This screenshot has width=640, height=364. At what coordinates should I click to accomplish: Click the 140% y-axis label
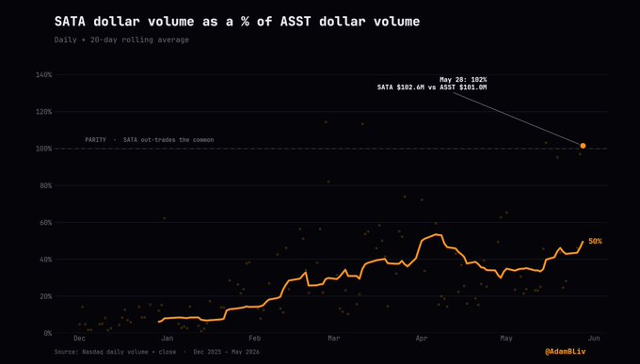pos(43,74)
